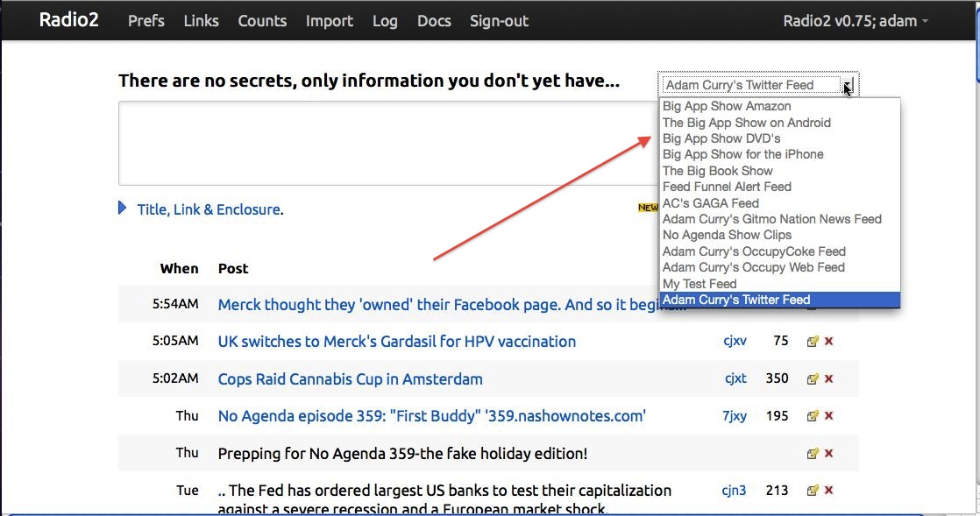Image resolution: width=980 pixels, height=516 pixels.
Task: Select No Agenda Show Clips from list
Action: click(x=727, y=235)
